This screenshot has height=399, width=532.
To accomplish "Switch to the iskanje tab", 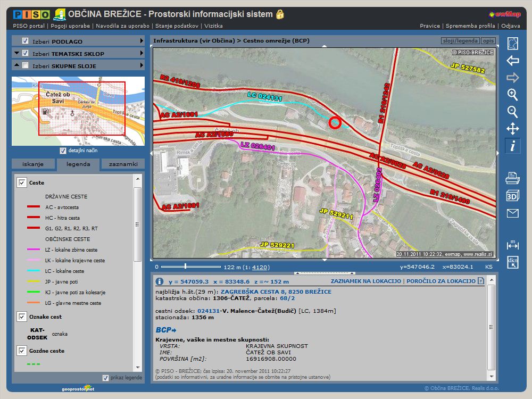I will point(34,164).
